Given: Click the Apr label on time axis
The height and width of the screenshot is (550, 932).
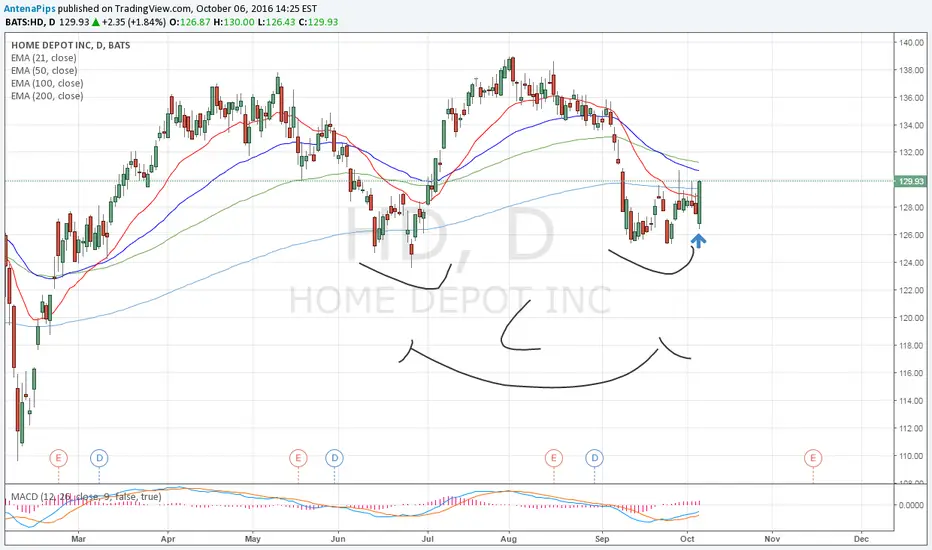Looking at the screenshot, I should coord(168,539).
